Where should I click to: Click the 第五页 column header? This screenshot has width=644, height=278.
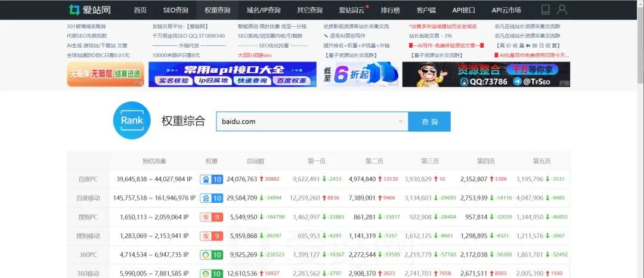(x=541, y=162)
